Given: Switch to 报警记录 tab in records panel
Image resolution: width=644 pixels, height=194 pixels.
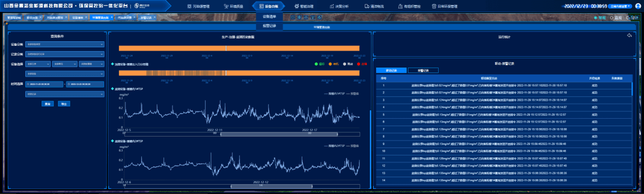Looking at the screenshot, I should [x=423, y=70].
